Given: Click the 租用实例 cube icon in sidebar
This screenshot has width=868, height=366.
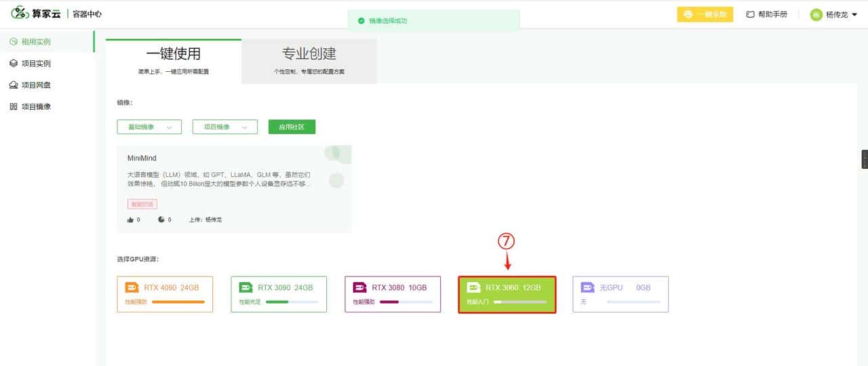Looking at the screenshot, I should (14, 42).
